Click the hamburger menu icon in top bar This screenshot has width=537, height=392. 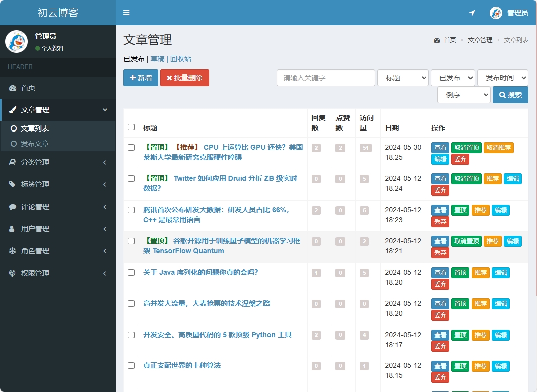[126, 13]
